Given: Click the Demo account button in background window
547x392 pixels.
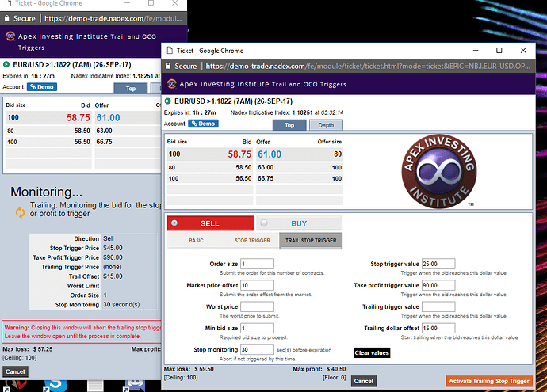Looking at the screenshot, I should (x=42, y=87).
